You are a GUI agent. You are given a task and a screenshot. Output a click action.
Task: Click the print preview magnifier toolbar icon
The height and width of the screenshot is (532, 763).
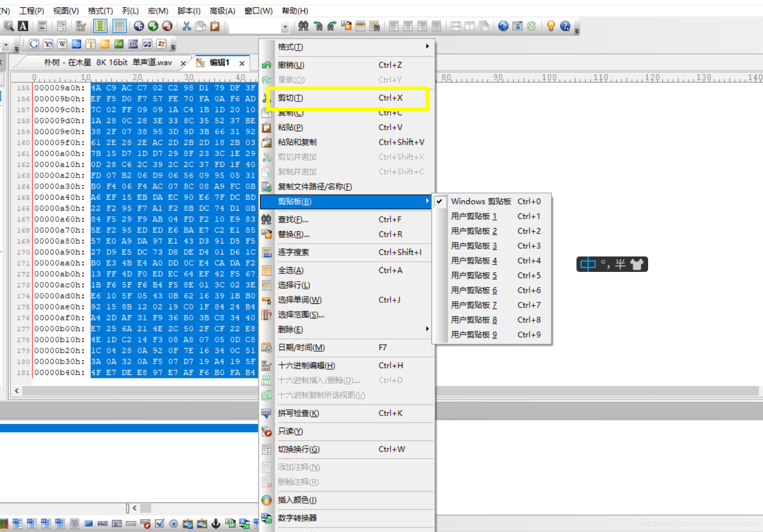point(9,26)
